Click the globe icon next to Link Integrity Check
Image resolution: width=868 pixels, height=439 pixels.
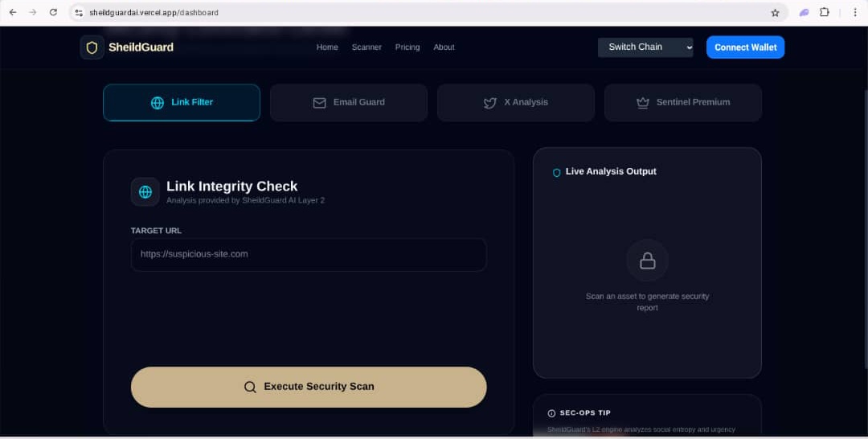click(x=145, y=191)
